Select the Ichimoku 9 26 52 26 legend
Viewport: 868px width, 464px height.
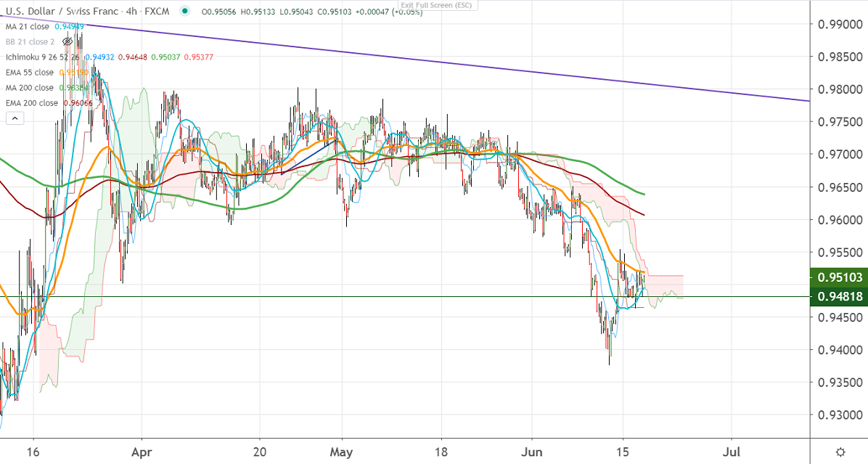pyautogui.click(x=43, y=57)
